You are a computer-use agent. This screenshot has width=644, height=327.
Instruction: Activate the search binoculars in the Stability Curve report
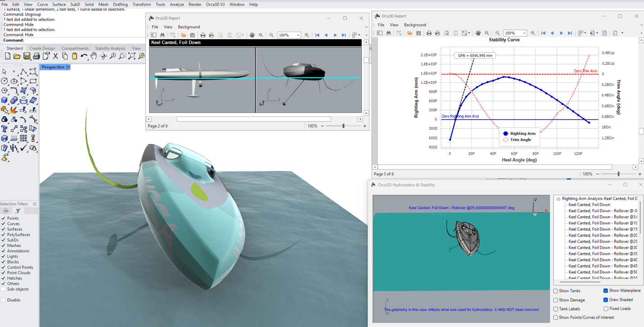(388, 32)
